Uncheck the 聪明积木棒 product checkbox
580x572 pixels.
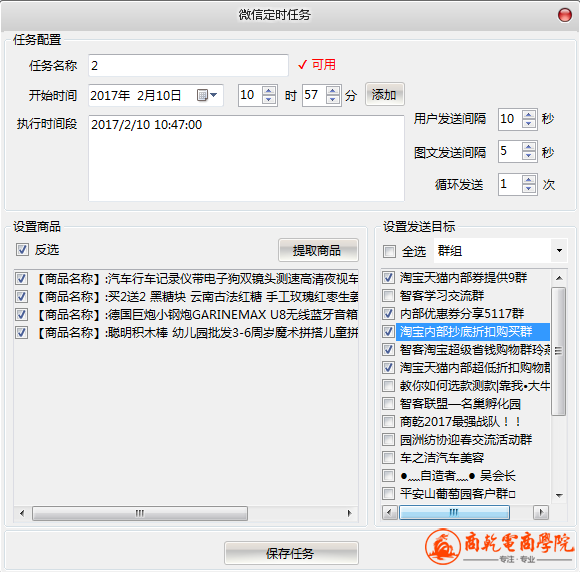(21, 333)
